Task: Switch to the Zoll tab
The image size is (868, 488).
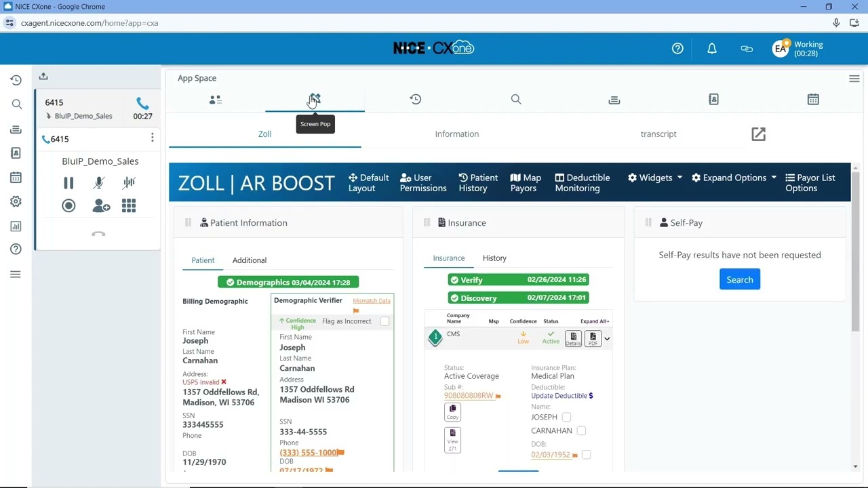Action: pyautogui.click(x=265, y=134)
